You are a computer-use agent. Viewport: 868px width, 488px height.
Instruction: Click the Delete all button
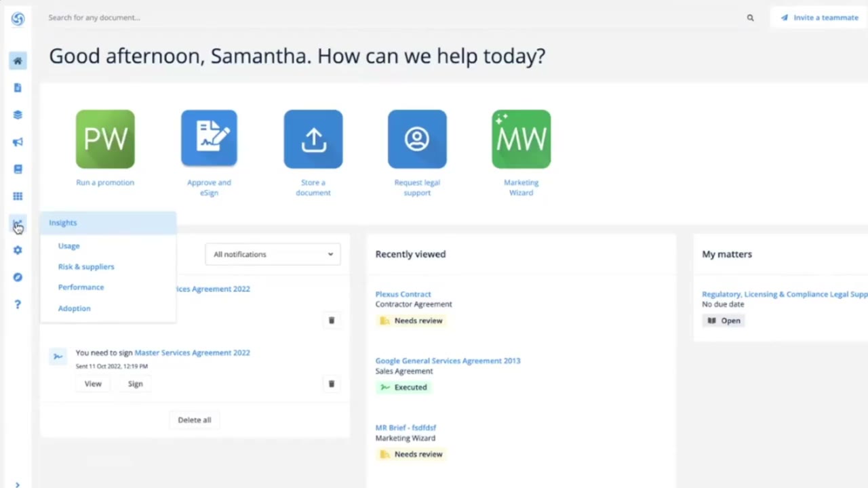(x=195, y=420)
